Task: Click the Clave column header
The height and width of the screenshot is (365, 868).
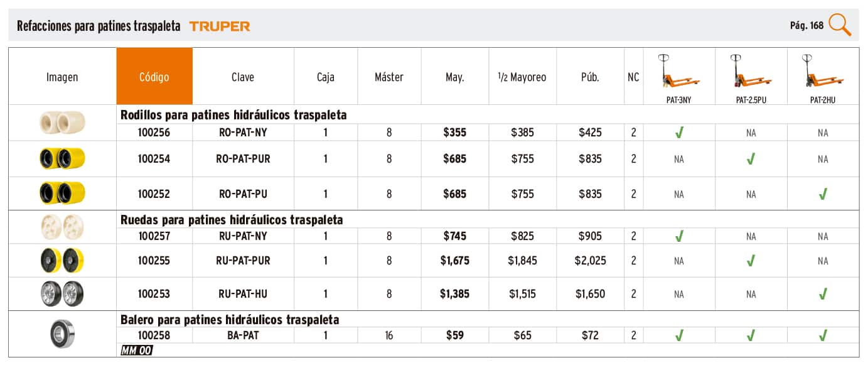Action: pyautogui.click(x=243, y=77)
